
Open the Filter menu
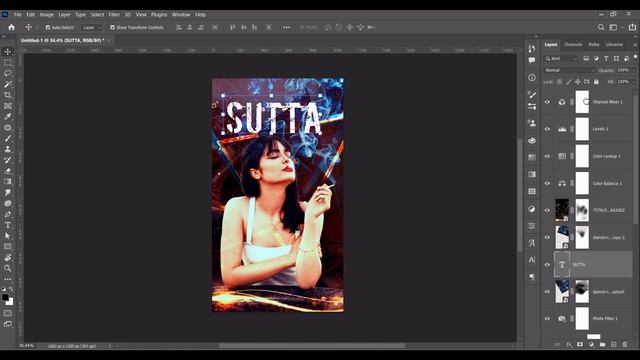click(114, 15)
